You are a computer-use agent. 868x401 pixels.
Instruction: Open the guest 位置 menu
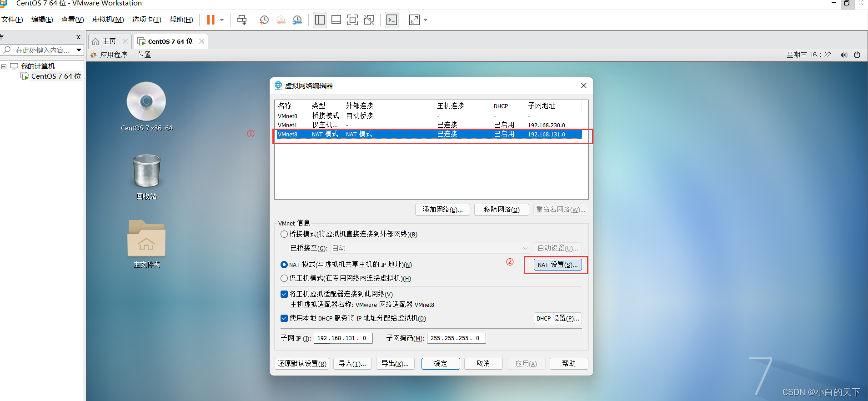[x=145, y=55]
